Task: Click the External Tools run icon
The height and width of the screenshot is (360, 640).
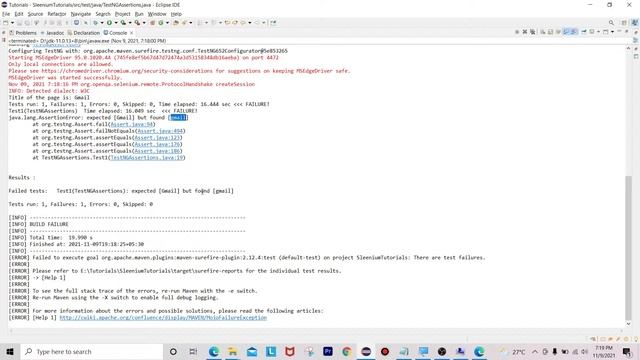Action: [137, 23]
